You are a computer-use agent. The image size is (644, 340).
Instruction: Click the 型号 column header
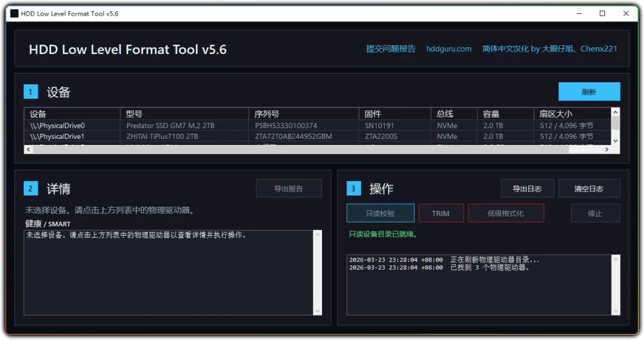click(x=184, y=114)
